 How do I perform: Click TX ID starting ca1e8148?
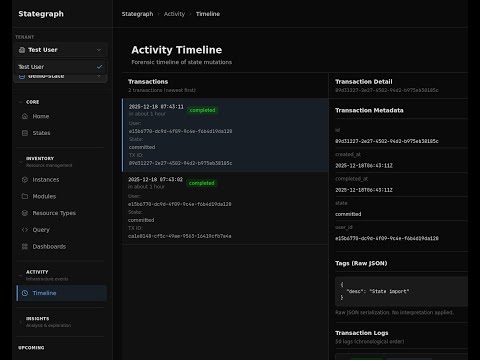(x=180, y=236)
